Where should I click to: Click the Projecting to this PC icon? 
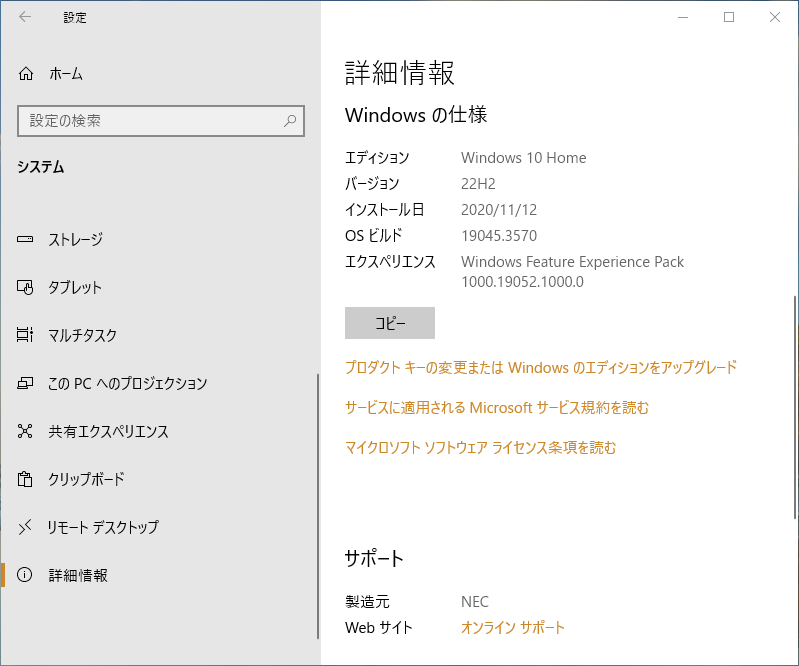(25, 383)
